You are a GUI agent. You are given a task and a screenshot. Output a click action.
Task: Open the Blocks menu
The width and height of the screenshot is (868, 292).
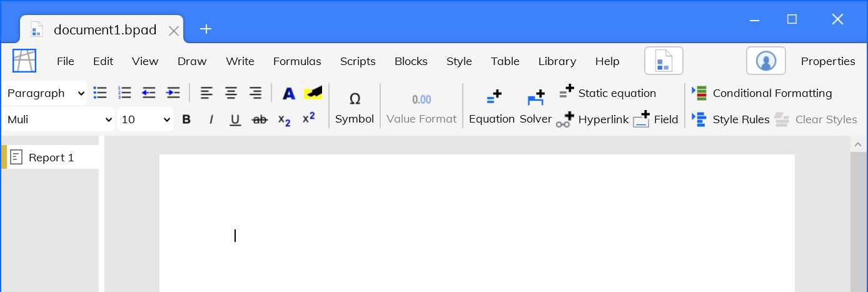(x=411, y=61)
